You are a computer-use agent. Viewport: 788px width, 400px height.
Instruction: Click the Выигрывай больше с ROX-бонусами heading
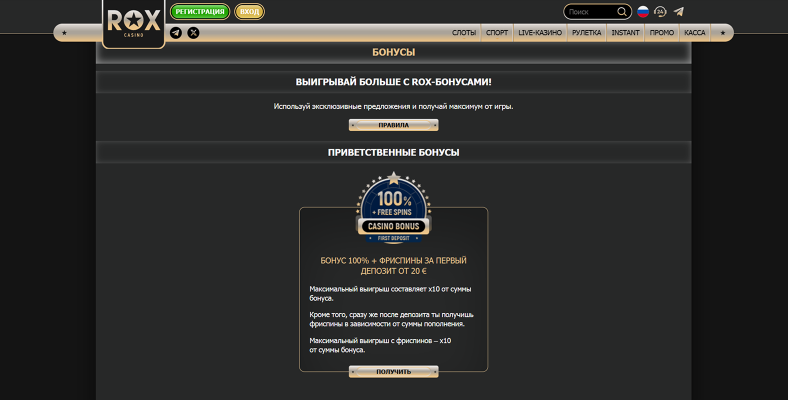(x=393, y=82)
